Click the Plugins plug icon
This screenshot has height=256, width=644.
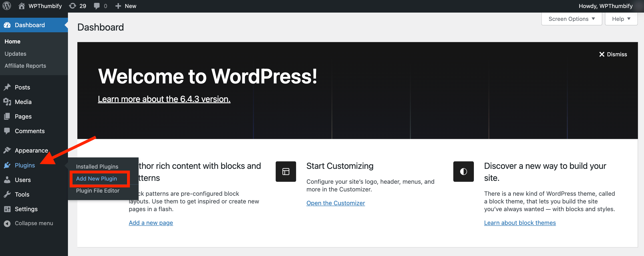pyautogui.click(x=7, y=165)
